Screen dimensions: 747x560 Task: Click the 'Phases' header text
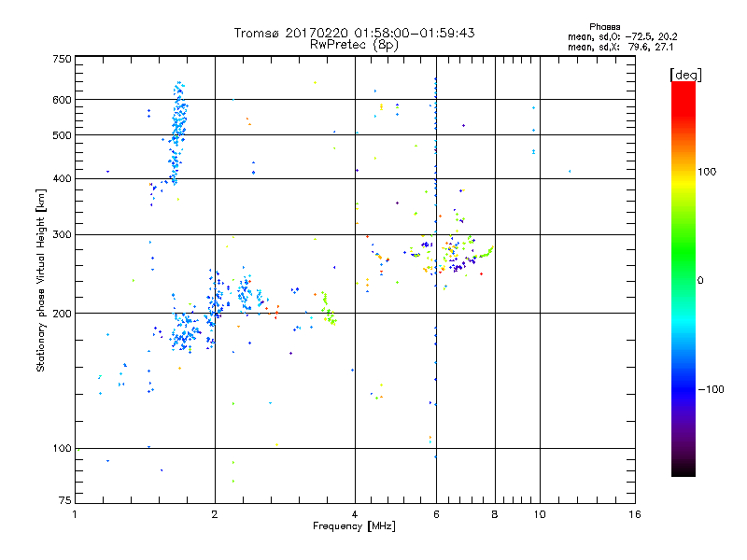[604, 27]
